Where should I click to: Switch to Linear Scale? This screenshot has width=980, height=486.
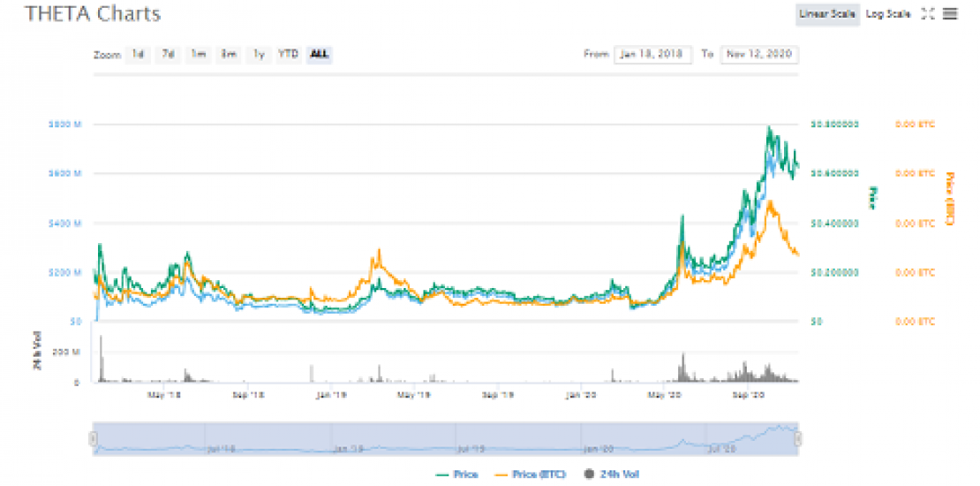(826, 14)
